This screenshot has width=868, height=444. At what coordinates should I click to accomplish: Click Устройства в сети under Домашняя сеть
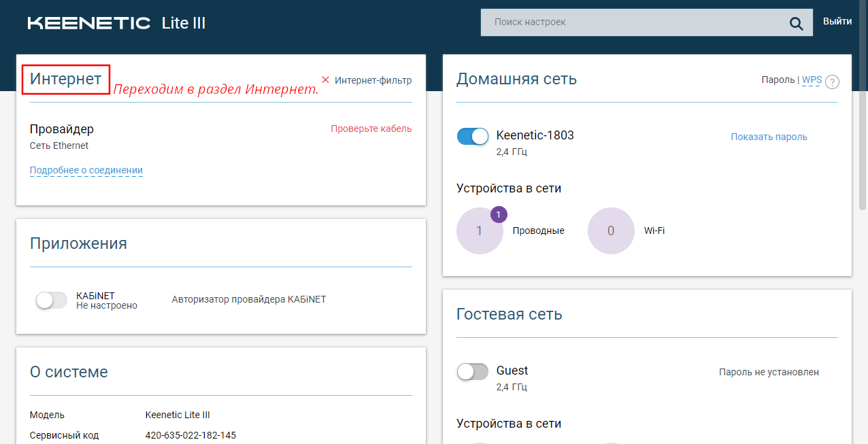coord(509,188)
